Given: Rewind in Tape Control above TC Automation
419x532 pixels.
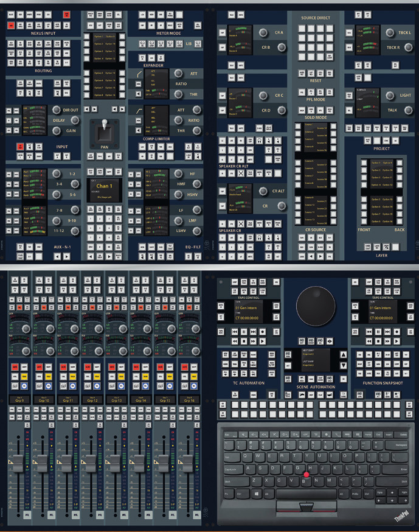Looking at the screenshot, I should point(235,341).
